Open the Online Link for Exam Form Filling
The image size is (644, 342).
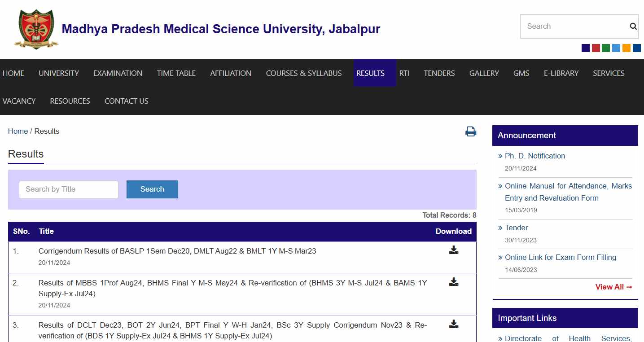tap(561, 257)
